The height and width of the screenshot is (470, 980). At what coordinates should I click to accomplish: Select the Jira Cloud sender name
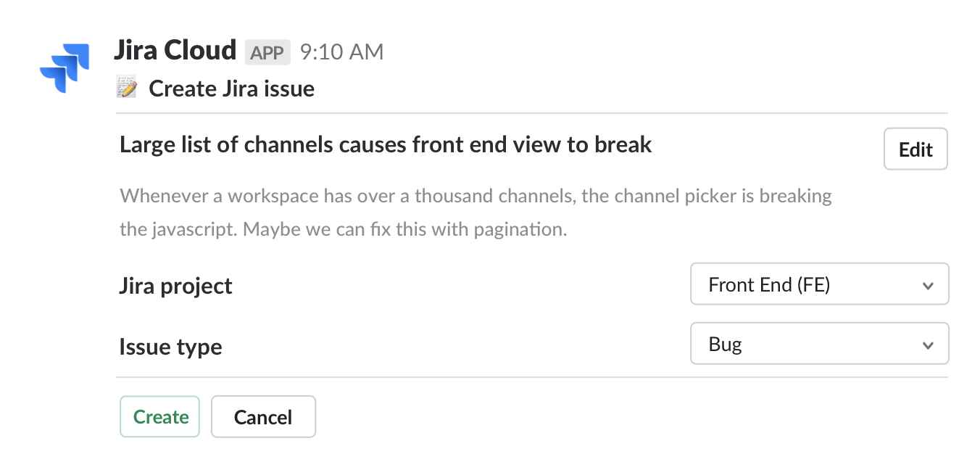[175, 50]
